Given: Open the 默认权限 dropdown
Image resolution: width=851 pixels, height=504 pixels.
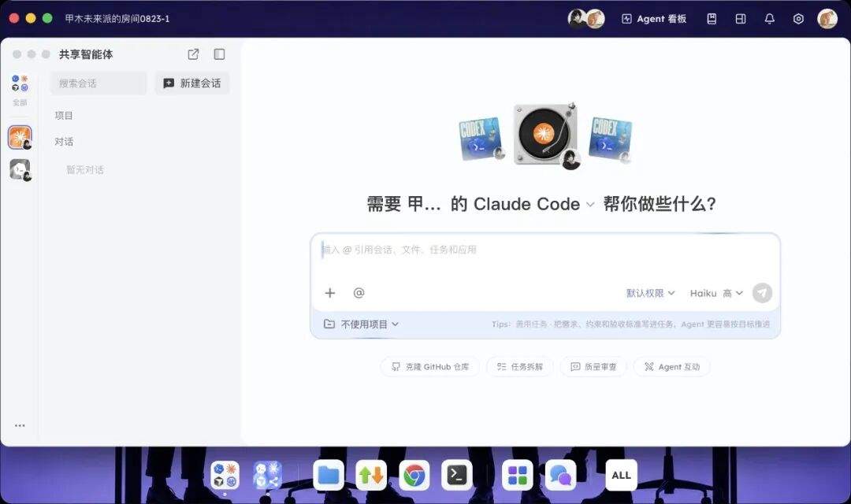Looking at the screenshot, I should coord(650,293).
